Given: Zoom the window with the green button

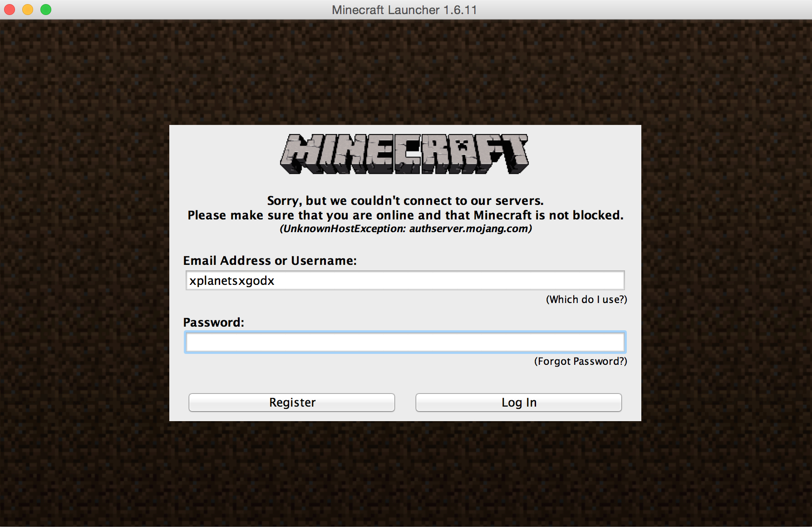Looking at the screenshot, I should 46,10.
